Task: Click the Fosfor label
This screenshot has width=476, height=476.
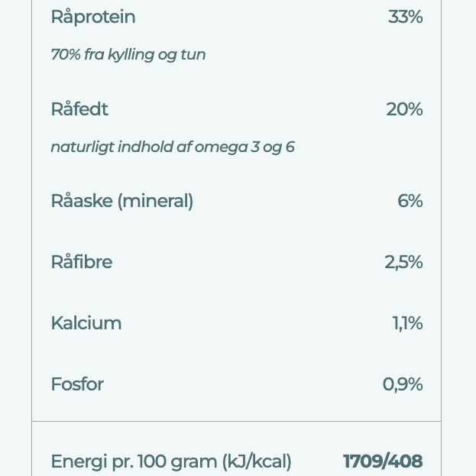Action: coord(77,384)
